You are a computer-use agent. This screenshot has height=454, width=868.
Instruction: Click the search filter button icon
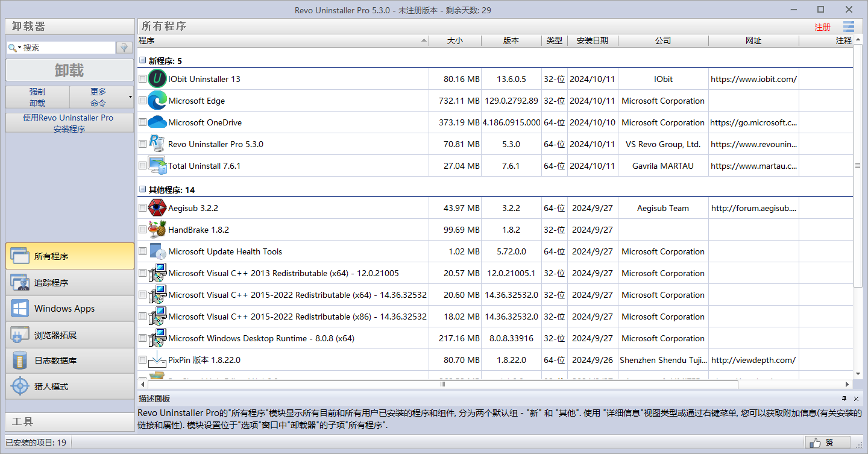tap(125, 48)
